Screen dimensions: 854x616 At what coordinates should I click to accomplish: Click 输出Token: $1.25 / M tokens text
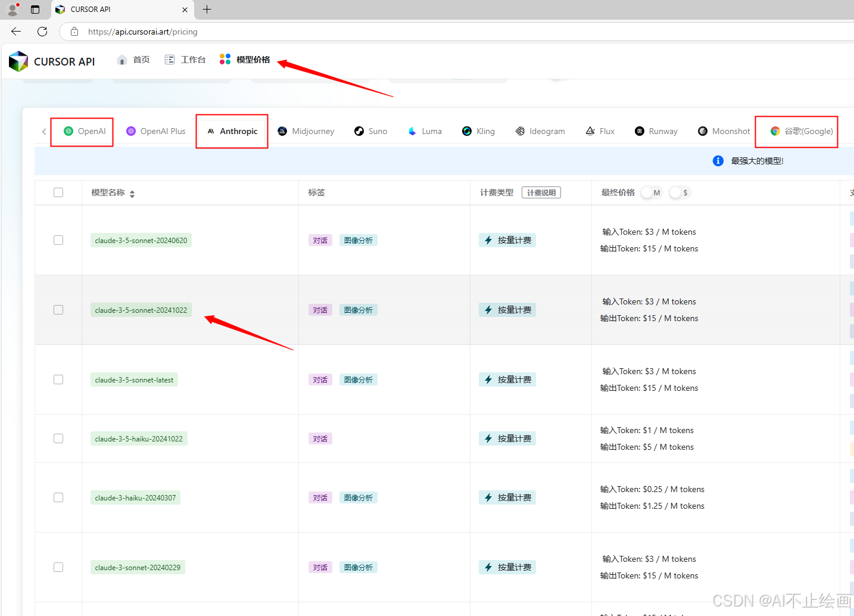652,506
